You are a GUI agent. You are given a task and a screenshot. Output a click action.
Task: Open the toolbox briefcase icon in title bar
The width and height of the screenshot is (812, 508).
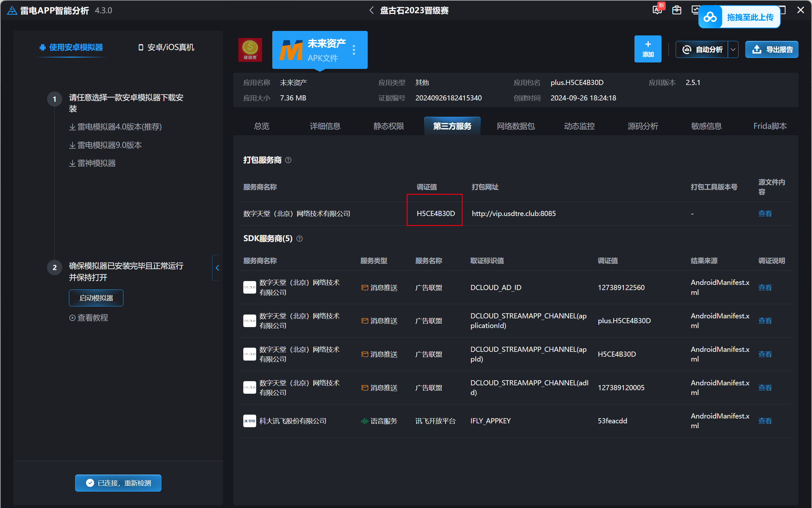point(676,10)
